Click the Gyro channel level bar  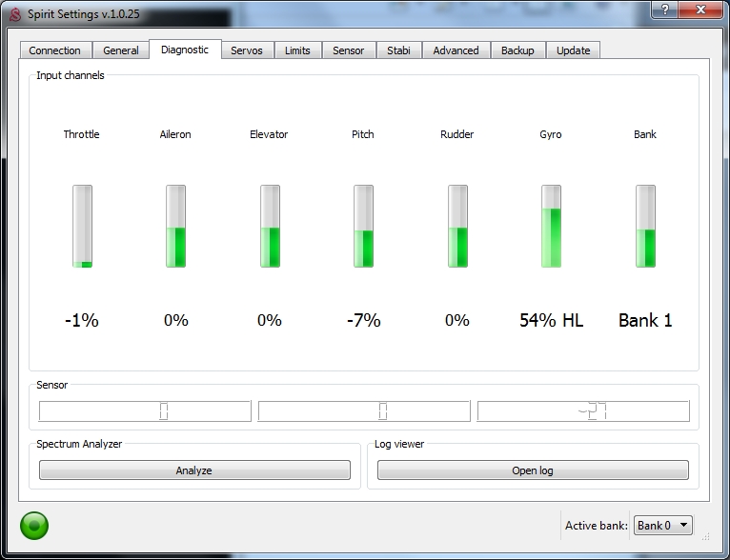click(551, 227)
